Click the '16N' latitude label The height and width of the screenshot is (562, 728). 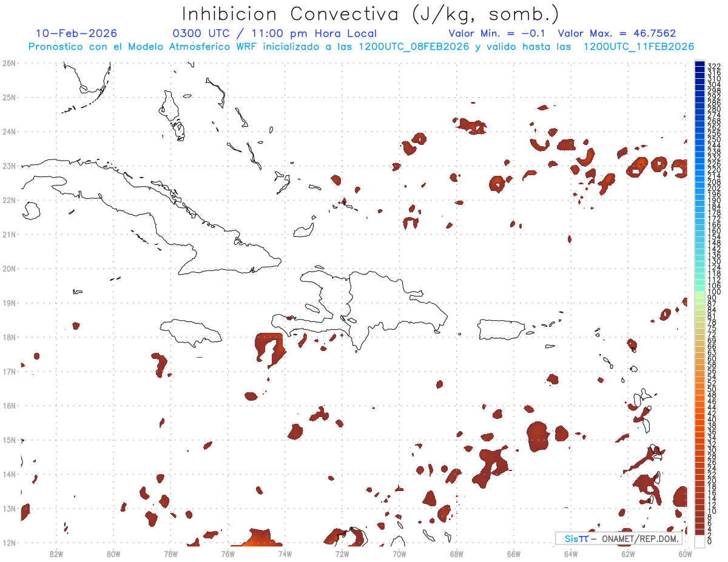[x=8, y=406]
